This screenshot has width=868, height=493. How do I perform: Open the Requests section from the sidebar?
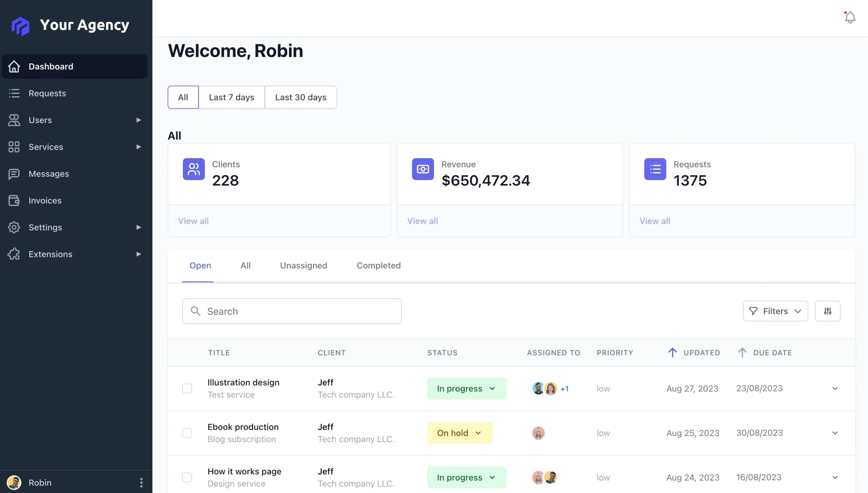click(47, 93)
